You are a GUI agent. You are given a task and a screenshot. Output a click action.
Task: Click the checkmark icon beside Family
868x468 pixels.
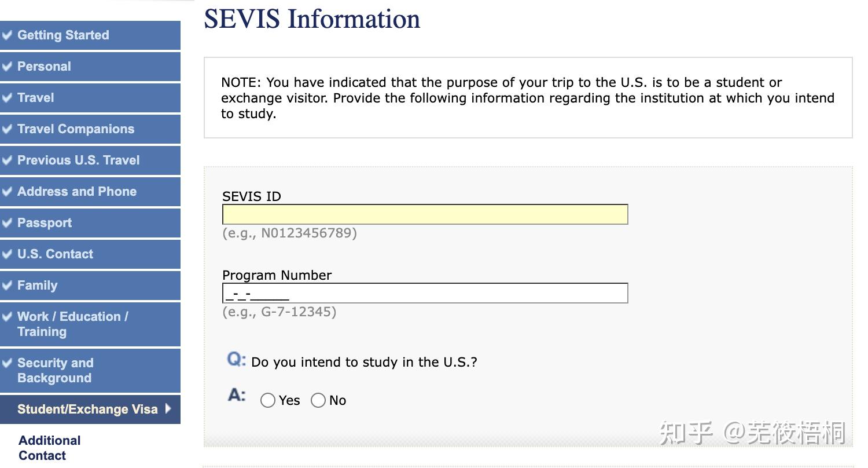point(7,285)
